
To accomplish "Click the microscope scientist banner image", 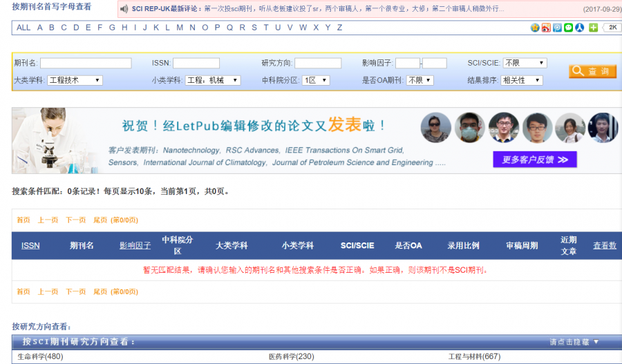I will click(55, 141).
